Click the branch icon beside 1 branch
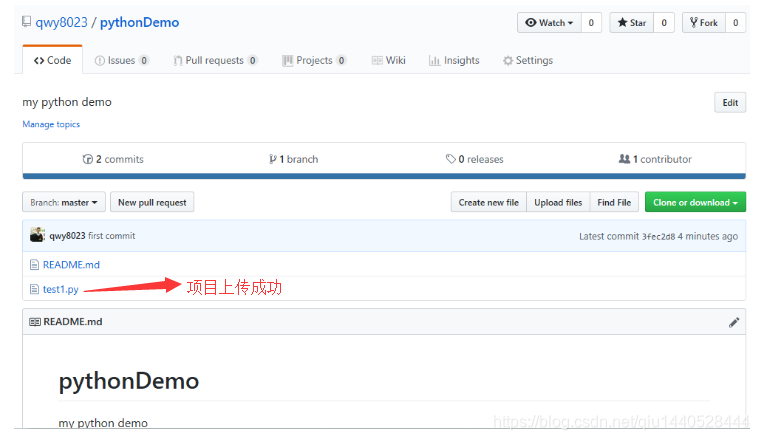759x440 pixels. [x=273, y=159]
